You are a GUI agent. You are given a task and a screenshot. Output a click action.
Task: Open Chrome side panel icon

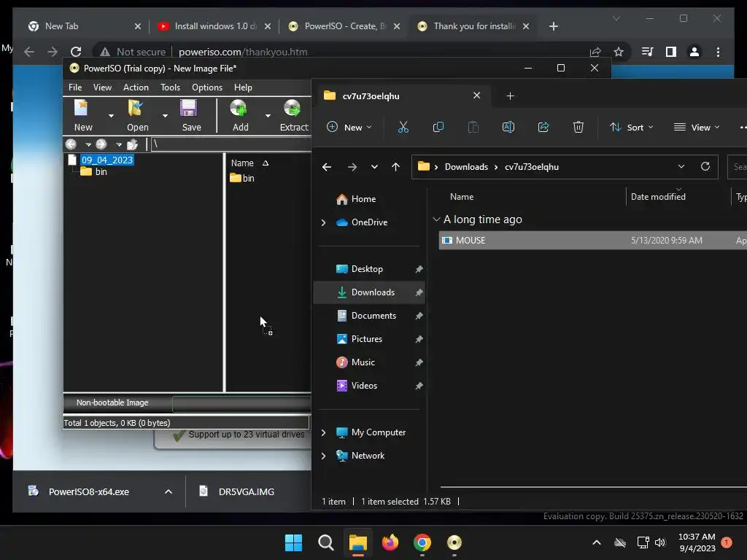671,52
